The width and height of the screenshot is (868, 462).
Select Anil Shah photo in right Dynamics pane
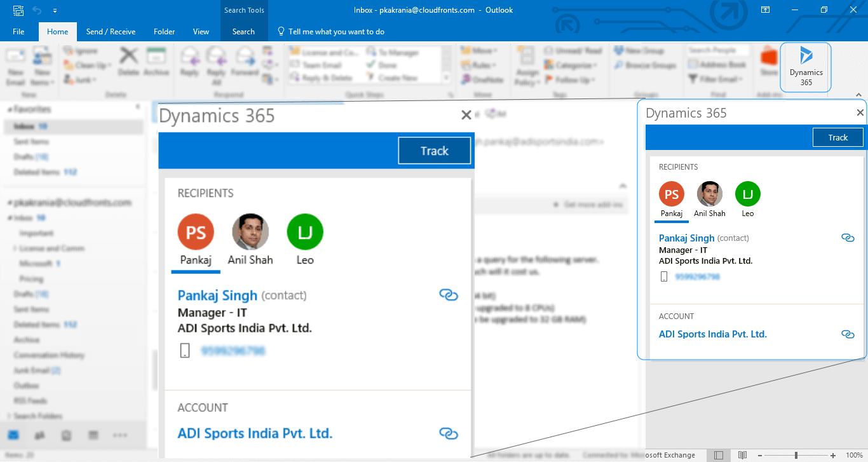pos(710,194)
